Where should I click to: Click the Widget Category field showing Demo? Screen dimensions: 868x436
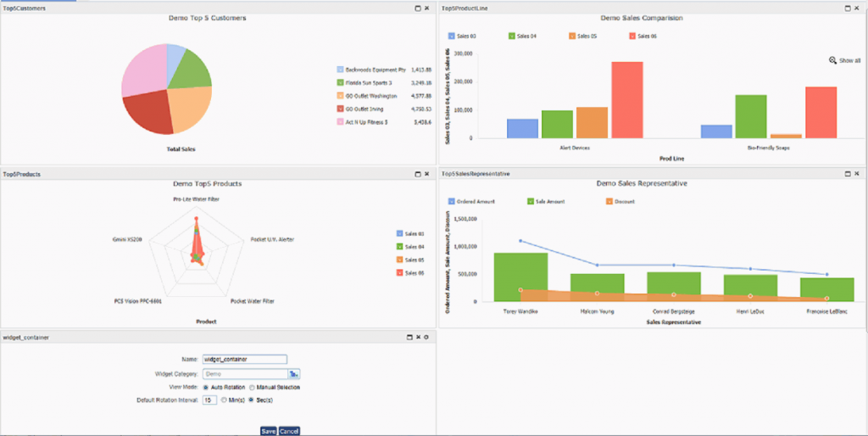[245, 374]
